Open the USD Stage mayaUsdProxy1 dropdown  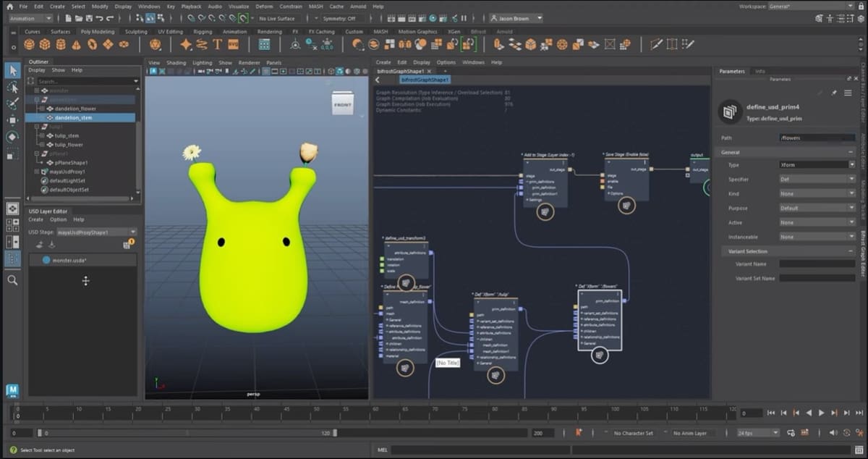point(96,232)
